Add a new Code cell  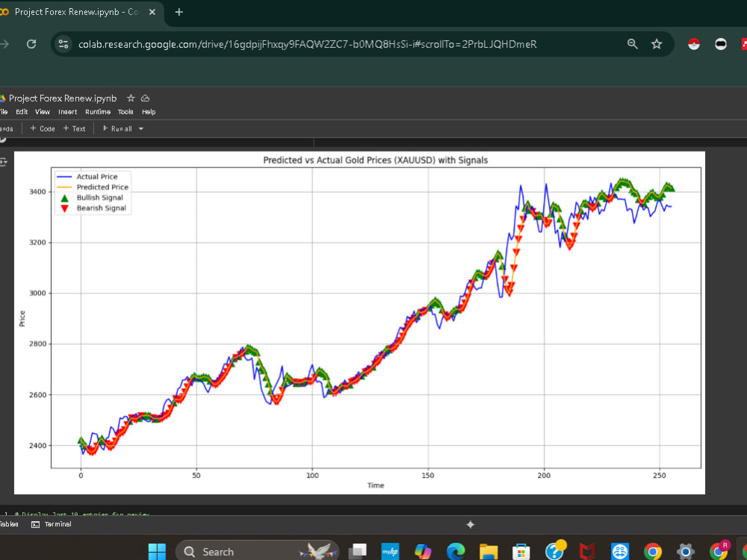(43, 128)
